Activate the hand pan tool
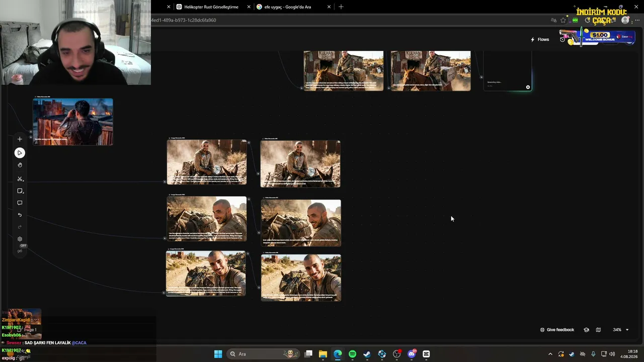 click(x=20, y=165)
